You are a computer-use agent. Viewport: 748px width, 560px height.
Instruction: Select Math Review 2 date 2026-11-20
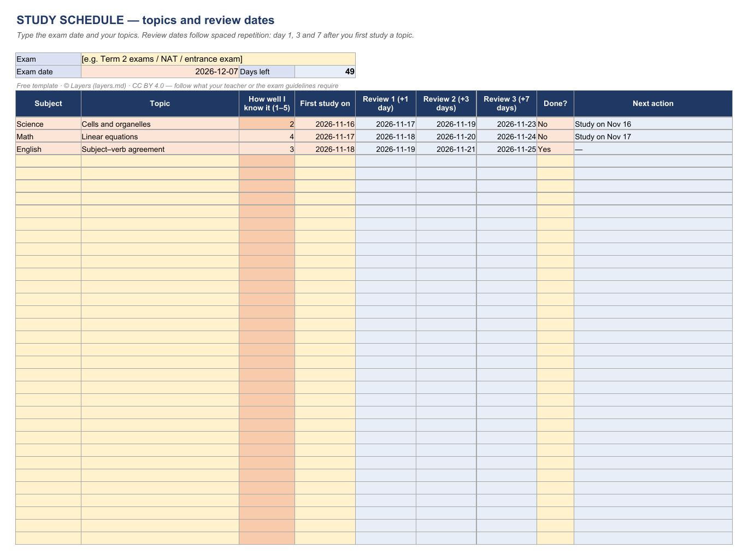[446, 137]
